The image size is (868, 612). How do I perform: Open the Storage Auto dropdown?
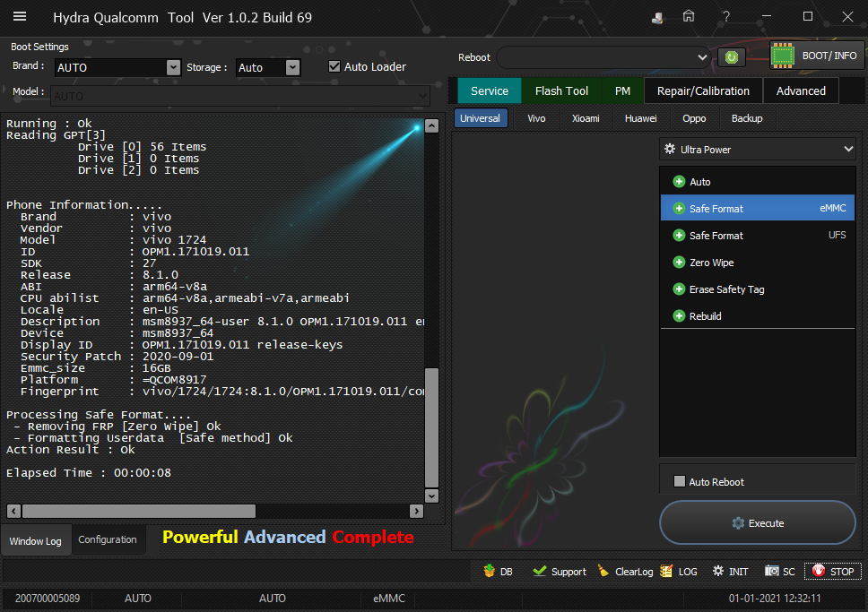[293, 67]
